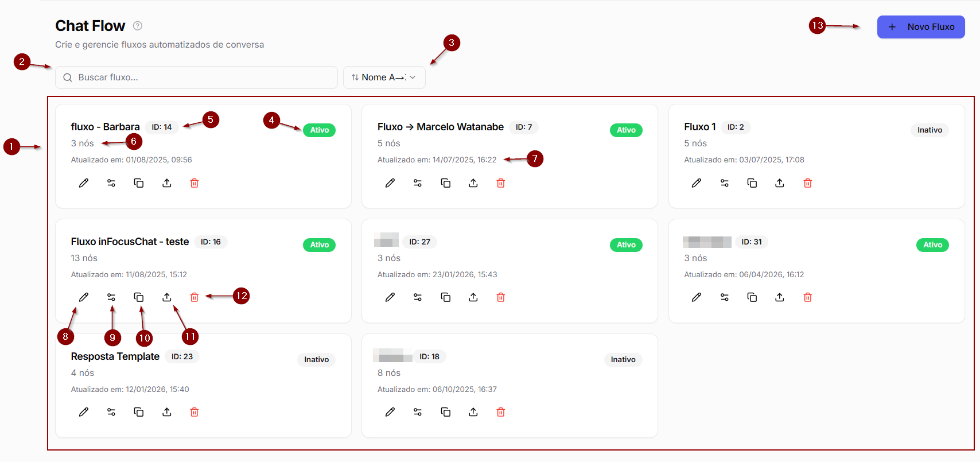The width and height of the screenshot is (980, 462).
Task: Toggle Inativo status badge on Fluxo 1
Action: pos(930,130)
